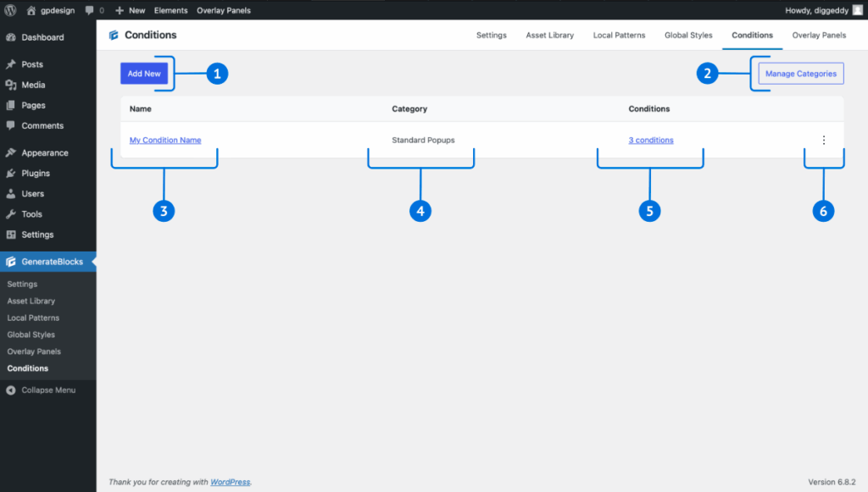Click the GenerateBlocks logo beside Conditions heading

pos(114,36)
